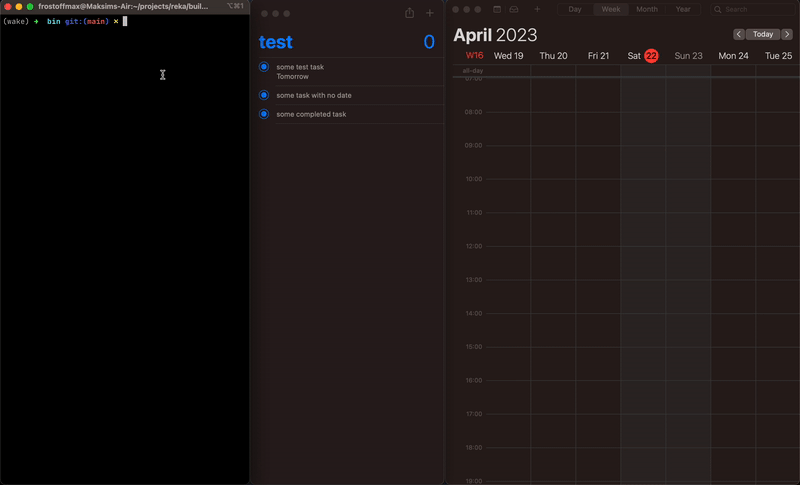Mark 'some test task' reminder as complete

click(264, 67)
